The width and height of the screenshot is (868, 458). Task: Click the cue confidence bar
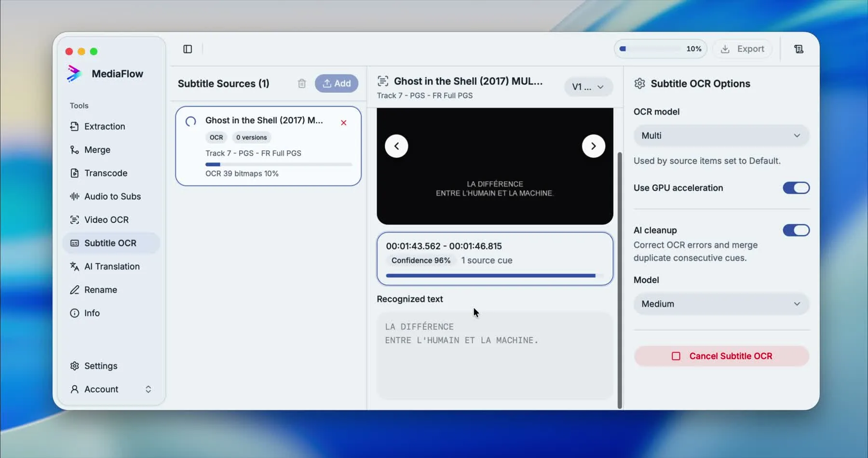pos(494,276)
